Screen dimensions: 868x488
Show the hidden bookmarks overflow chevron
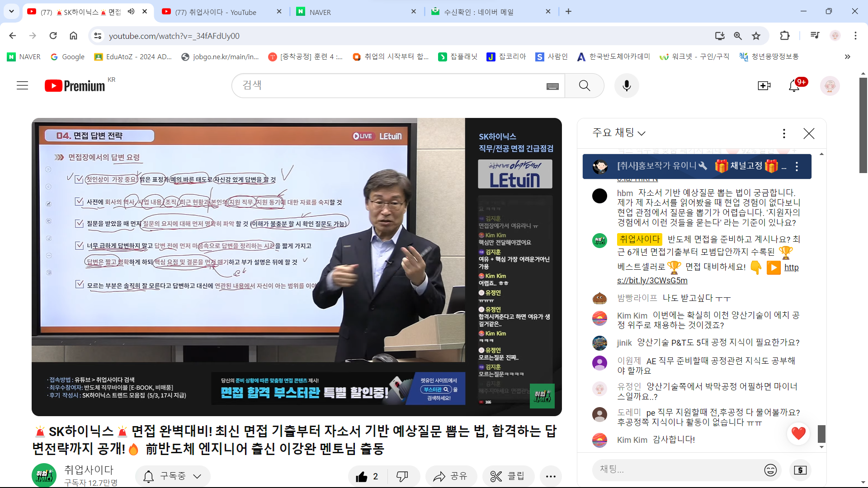(847, 56)
